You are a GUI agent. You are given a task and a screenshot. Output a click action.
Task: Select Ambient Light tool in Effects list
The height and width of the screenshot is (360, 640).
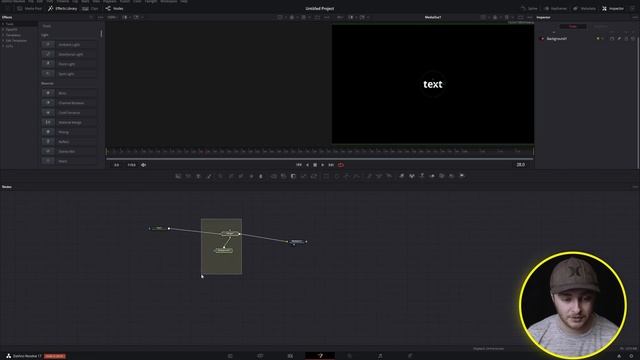coord(69,44)
